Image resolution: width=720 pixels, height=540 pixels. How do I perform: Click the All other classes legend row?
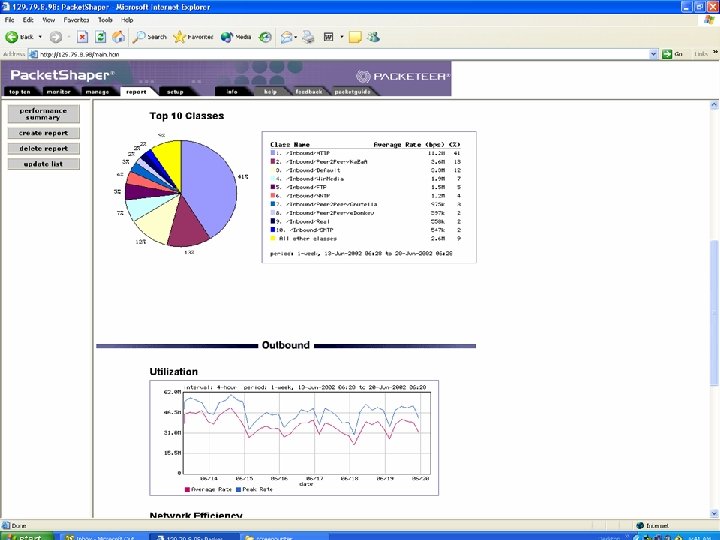click(x=366, y=238)
